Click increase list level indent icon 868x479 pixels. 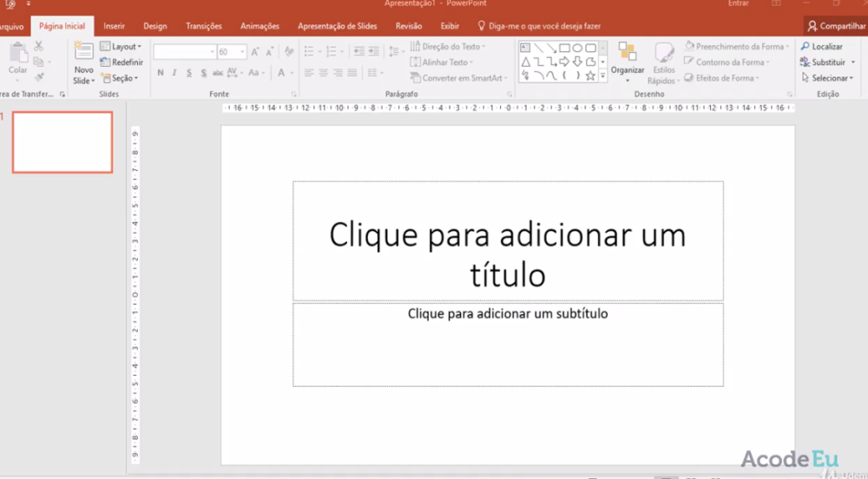coord(373,52)
